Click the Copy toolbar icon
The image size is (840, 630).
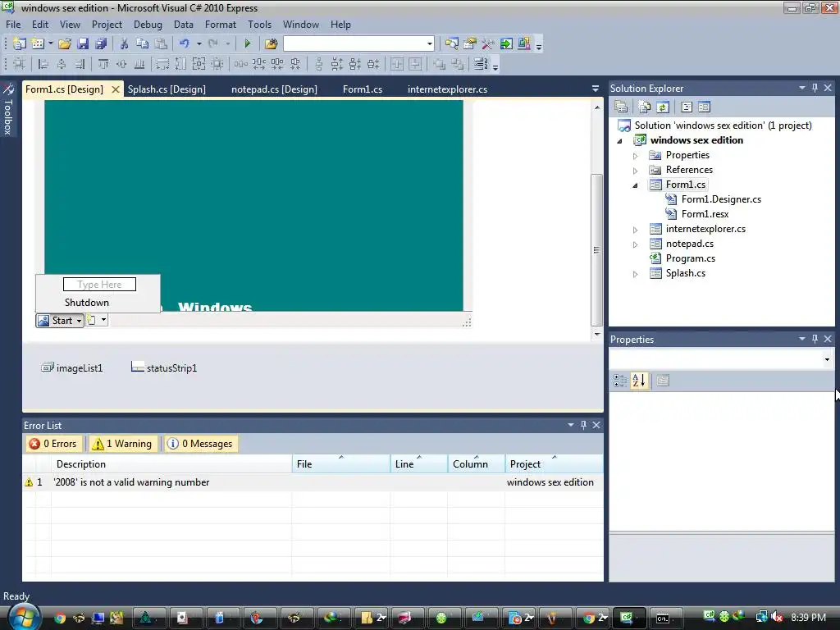pos(142,44)
